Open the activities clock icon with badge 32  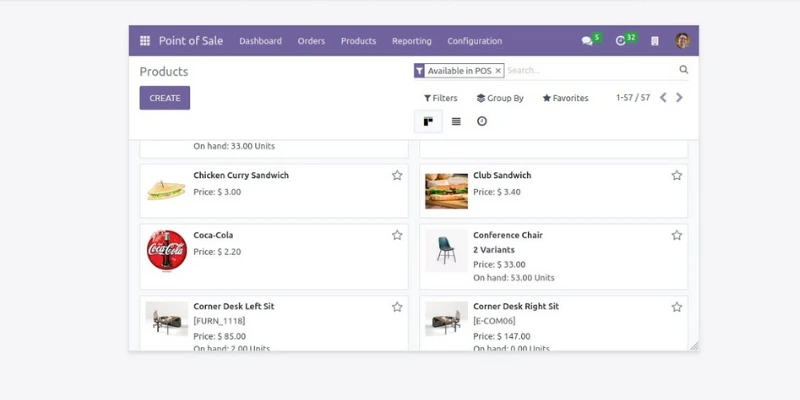620,41
